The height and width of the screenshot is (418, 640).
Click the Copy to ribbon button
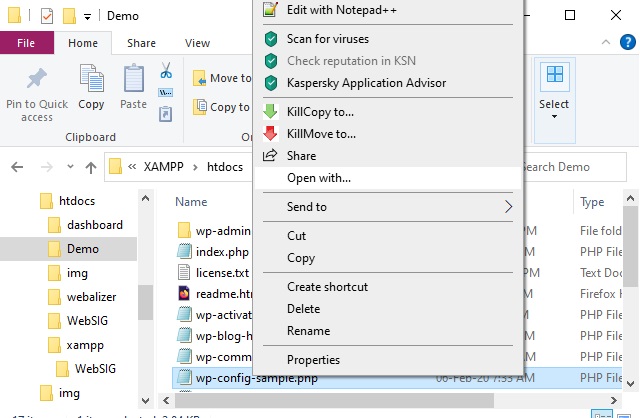click(x=221, y=107)
